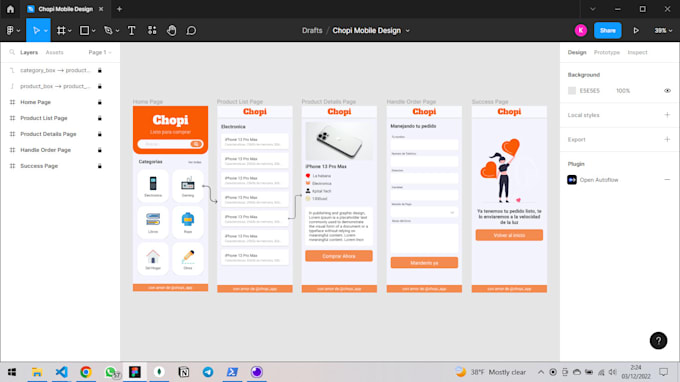Open Google Chrome from taskbar
The width and height of the screenshot is (680, 382).
86,372
